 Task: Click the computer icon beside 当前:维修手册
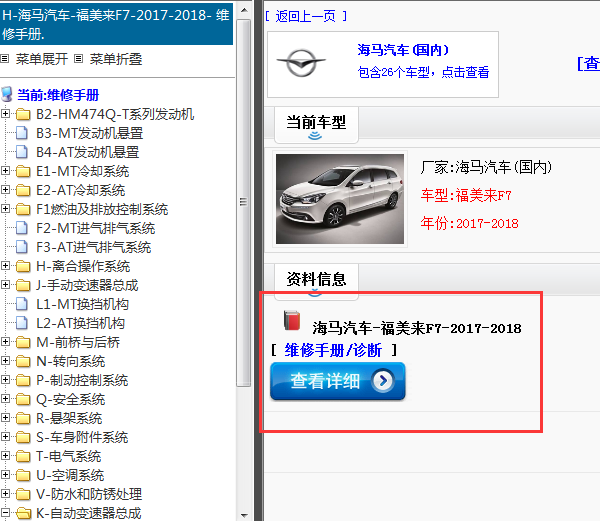point(7,94)
